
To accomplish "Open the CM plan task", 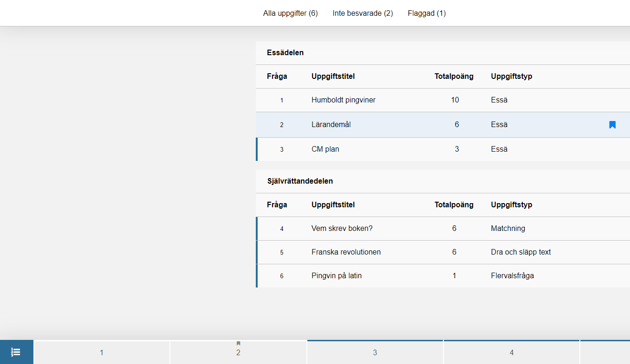I will (x=325, y=149).
